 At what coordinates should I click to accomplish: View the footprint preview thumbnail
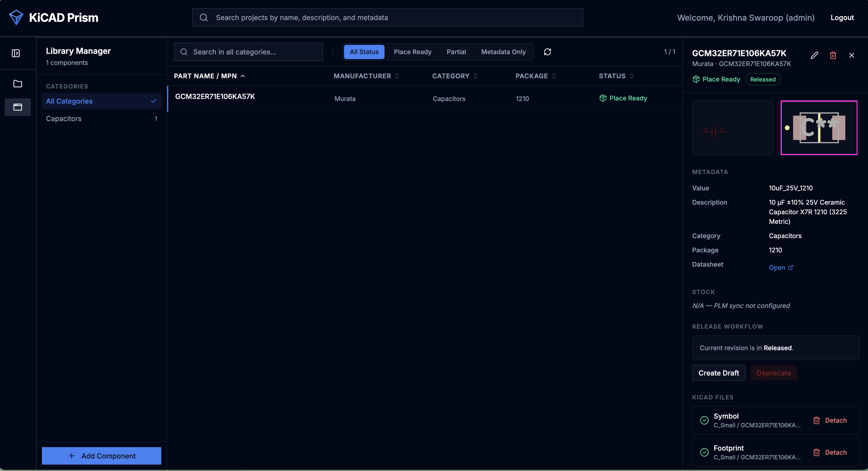[819, 128]
